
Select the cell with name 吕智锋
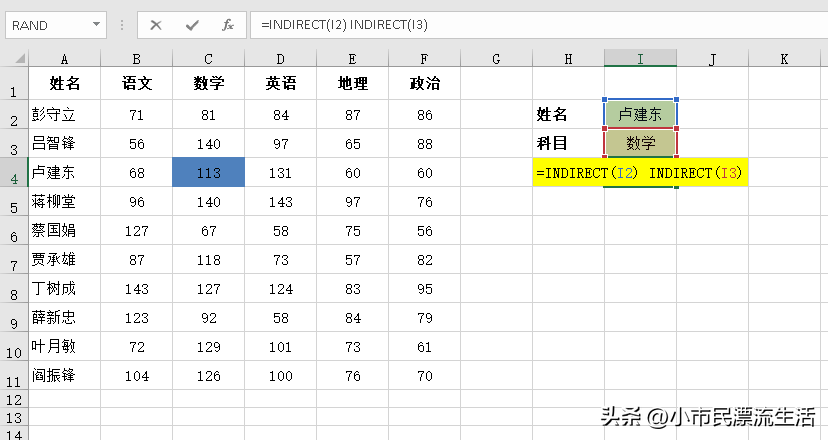pyautogui.click(x=64, y=143)
